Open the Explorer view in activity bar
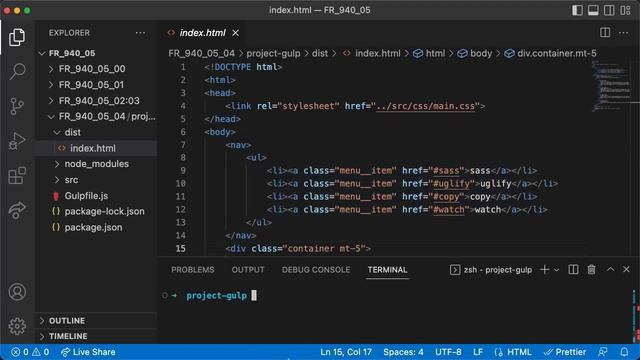The height and width of the screenshot is (360, 640). click(17, 37)
